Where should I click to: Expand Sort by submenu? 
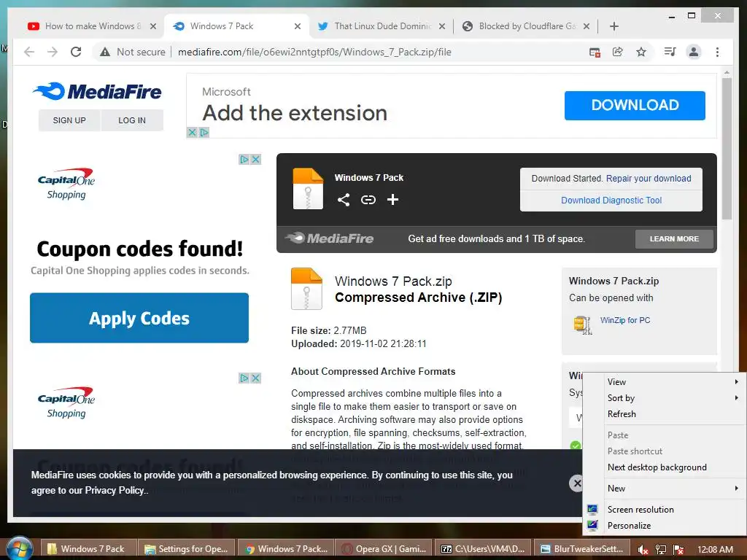pyautogui.click(x=665, y=398)
